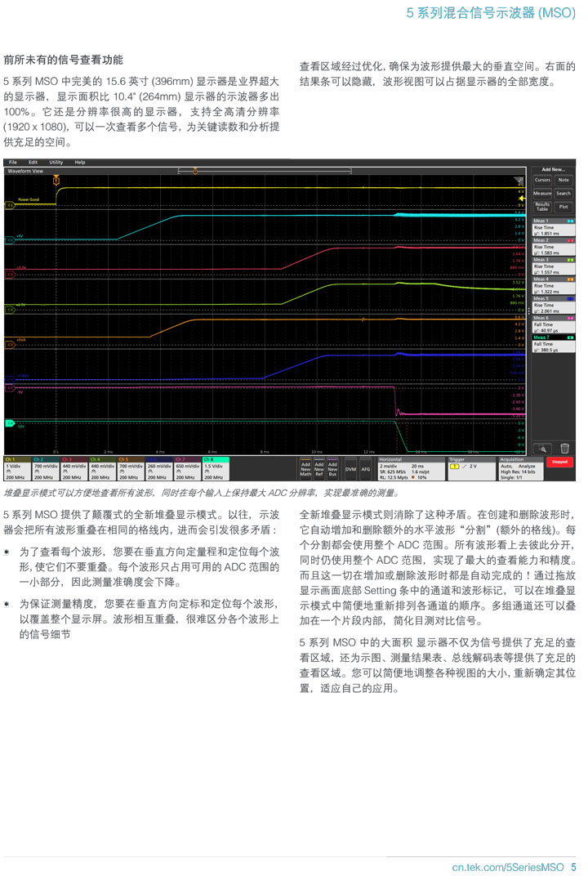588x876 pixels.
Task: Click Add New Bus
Action: (332, 469)
